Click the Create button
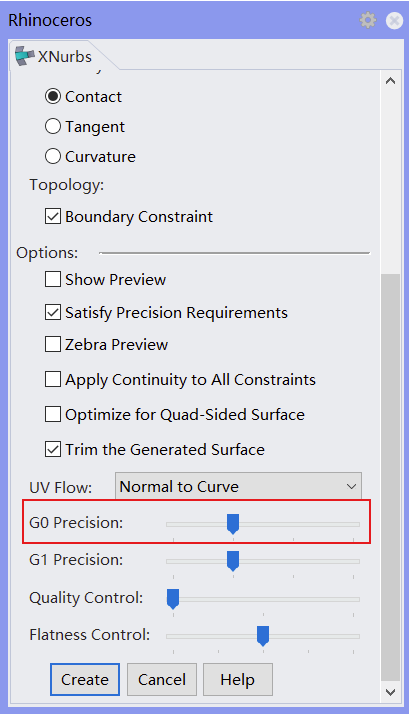Image resolution: width=409 pixels, height=714 pixels. [x=85, y=679]
